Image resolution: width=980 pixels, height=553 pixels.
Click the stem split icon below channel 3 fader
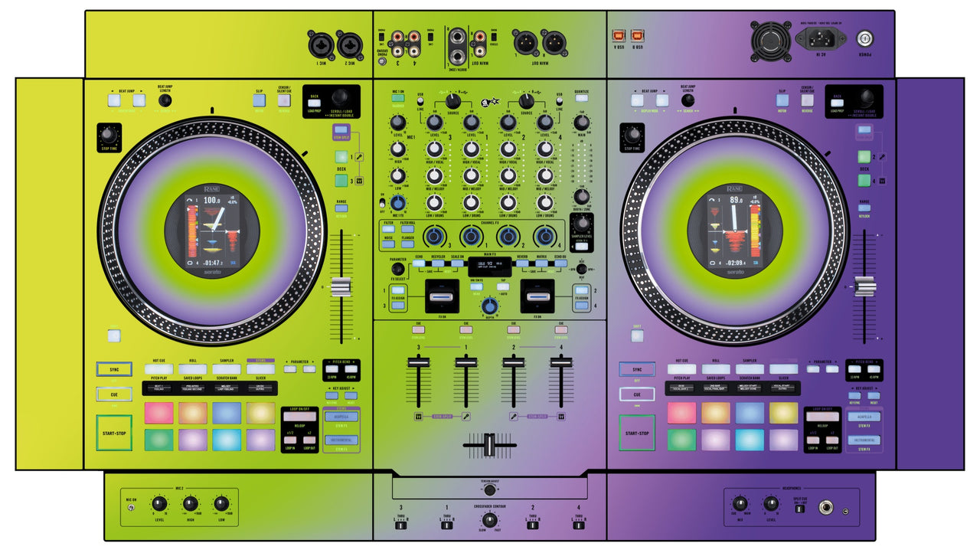tap(419, 417)
